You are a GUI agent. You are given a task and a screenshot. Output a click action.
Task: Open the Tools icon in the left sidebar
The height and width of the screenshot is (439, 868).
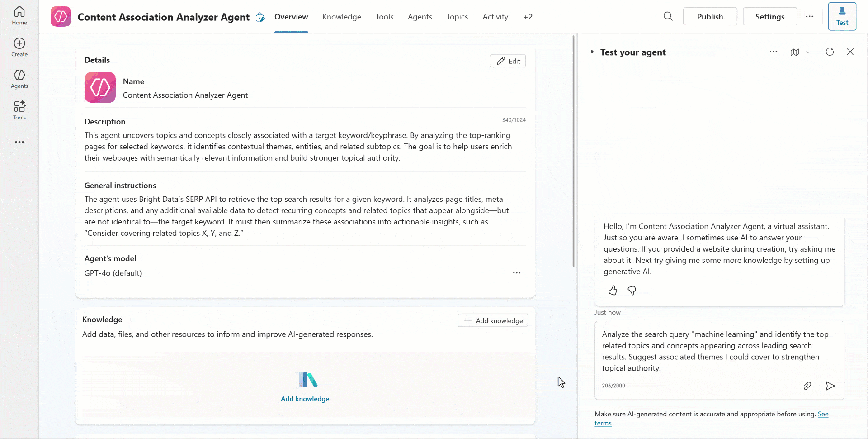click(x=19, y=110)
